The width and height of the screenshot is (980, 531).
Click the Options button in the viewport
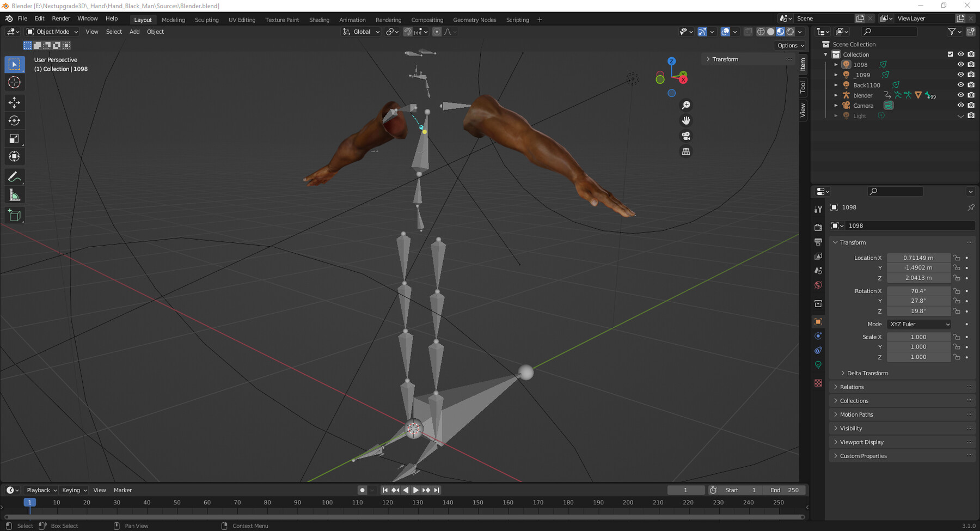pyautogui.click(x=791, y=45)
